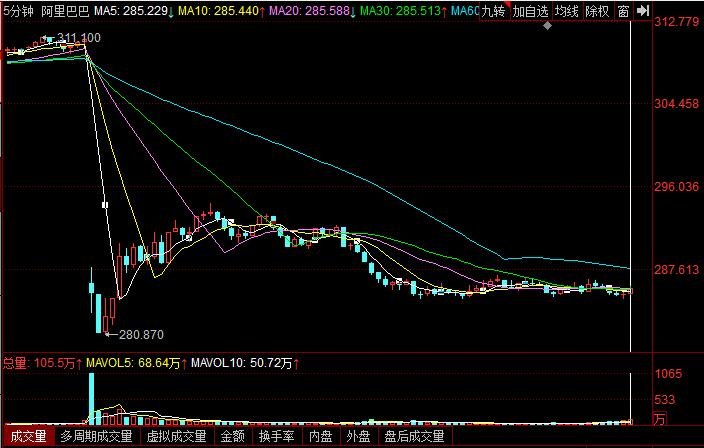Click the 280.870 low price label
Image resolution: width=704 pixels, height=448 pixels.
pos(141,334)
